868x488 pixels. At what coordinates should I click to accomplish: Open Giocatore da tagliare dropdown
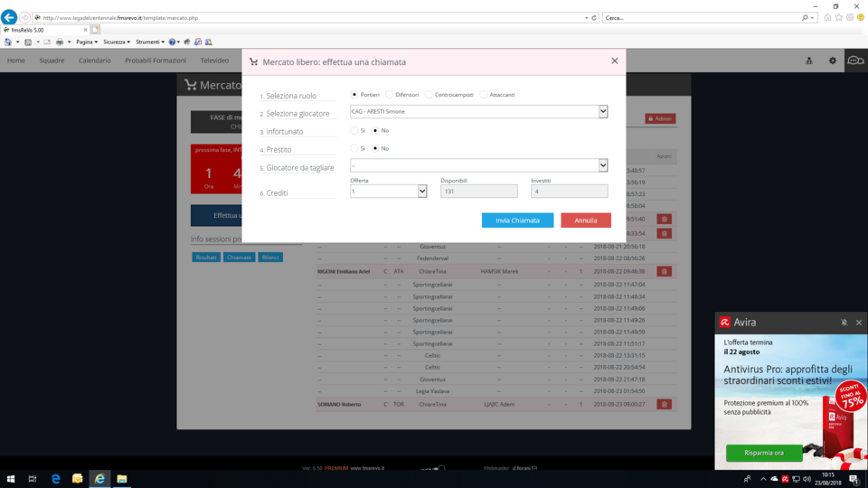pyautogui.click(x=602, y=165)
